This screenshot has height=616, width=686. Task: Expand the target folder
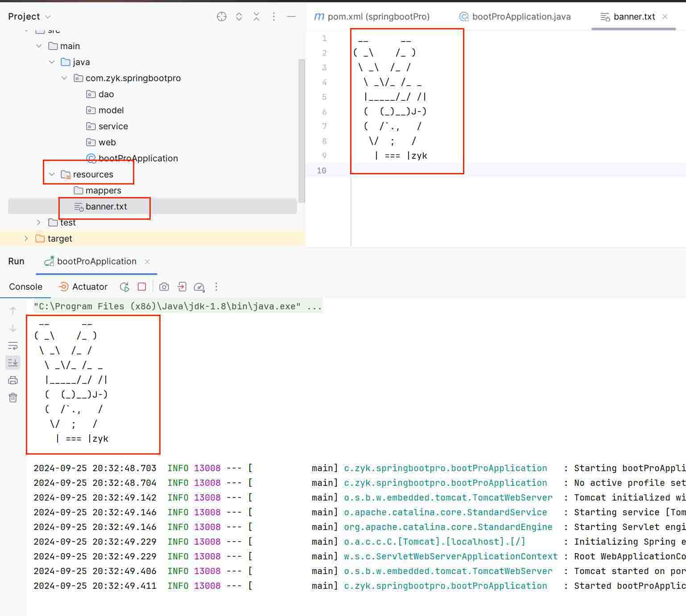pos(26,238)
